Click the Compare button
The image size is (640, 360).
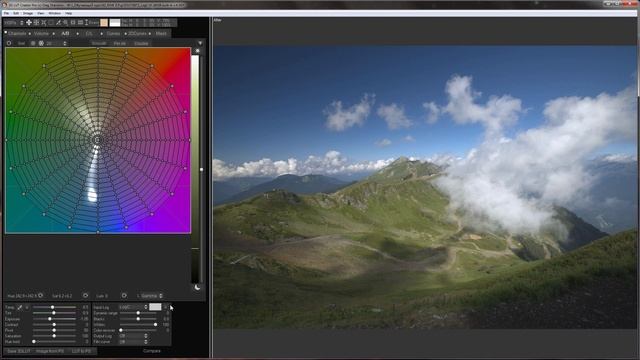coord(151,351)
